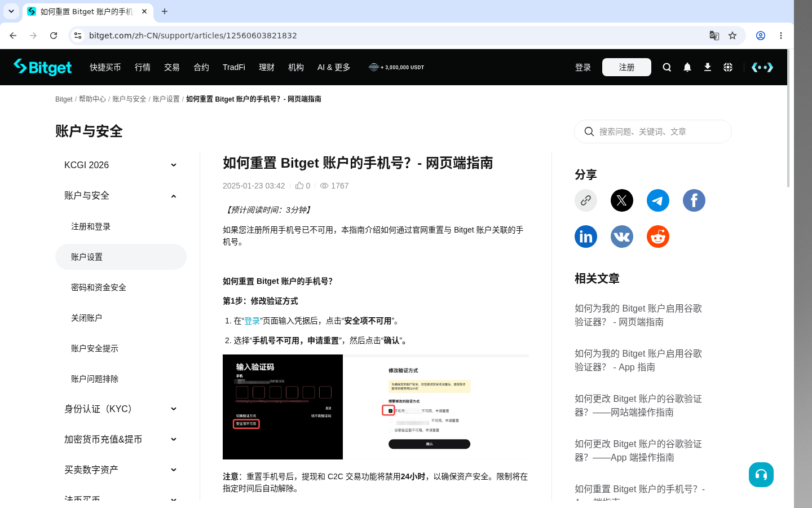
Task: Copy article link via share link icon
Action: (586, 200)
